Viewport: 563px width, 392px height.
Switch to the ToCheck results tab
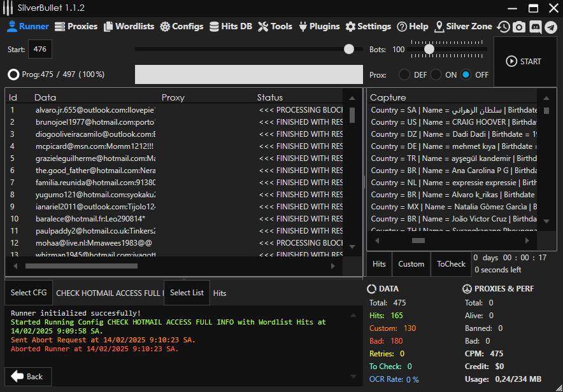pos(451,264)
